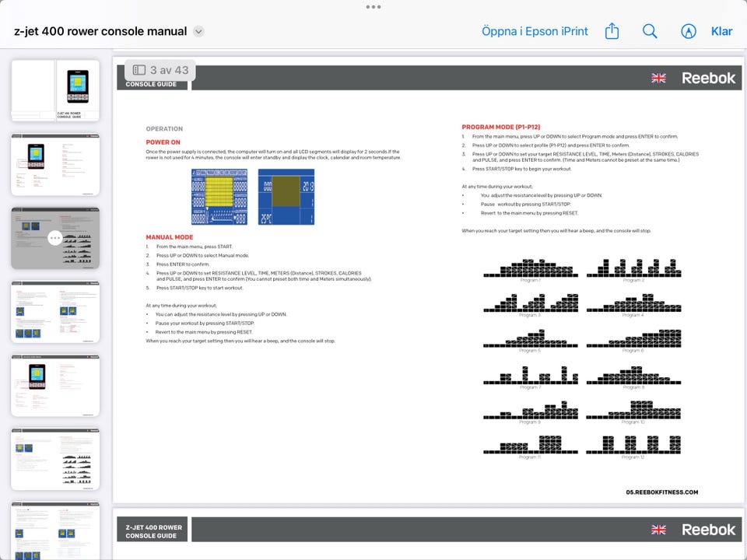747x560 pixels.
Task: Open the multitasking three-dot menu at top
Action: pyautogui.click(x=373, y=6)
